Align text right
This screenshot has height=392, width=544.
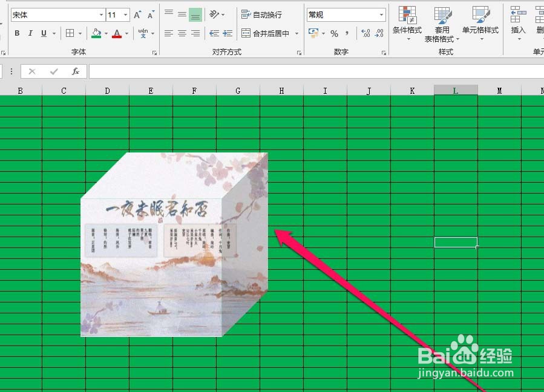[195, 33]
